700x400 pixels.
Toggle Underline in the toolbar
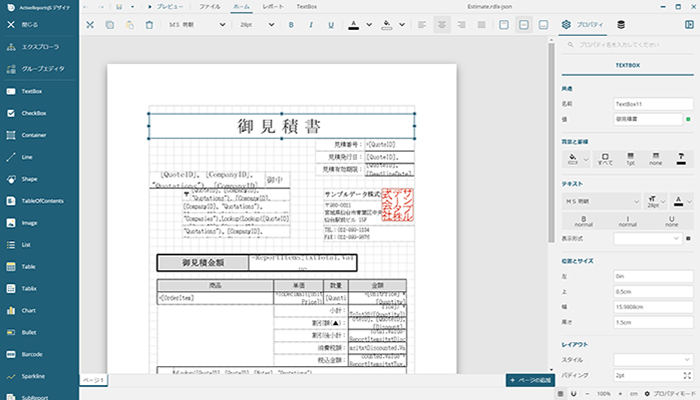331,25
